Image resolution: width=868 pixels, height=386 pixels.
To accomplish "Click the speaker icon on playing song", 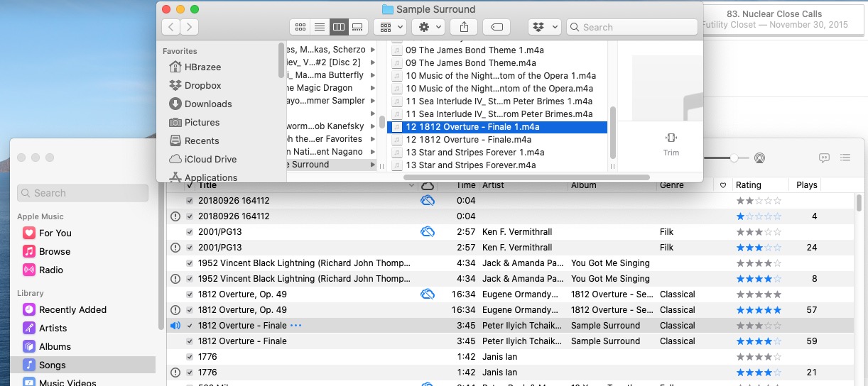I will (175, 326).
